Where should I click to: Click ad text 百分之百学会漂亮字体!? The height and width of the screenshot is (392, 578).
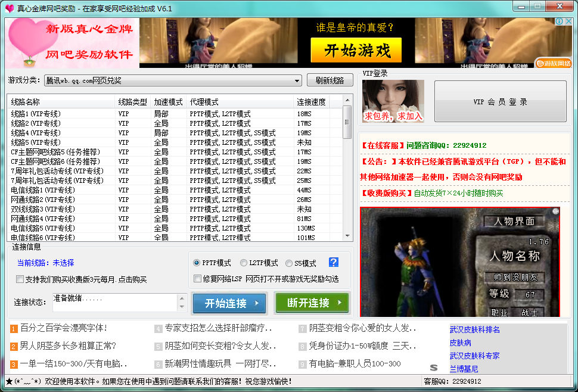(64, 328)
